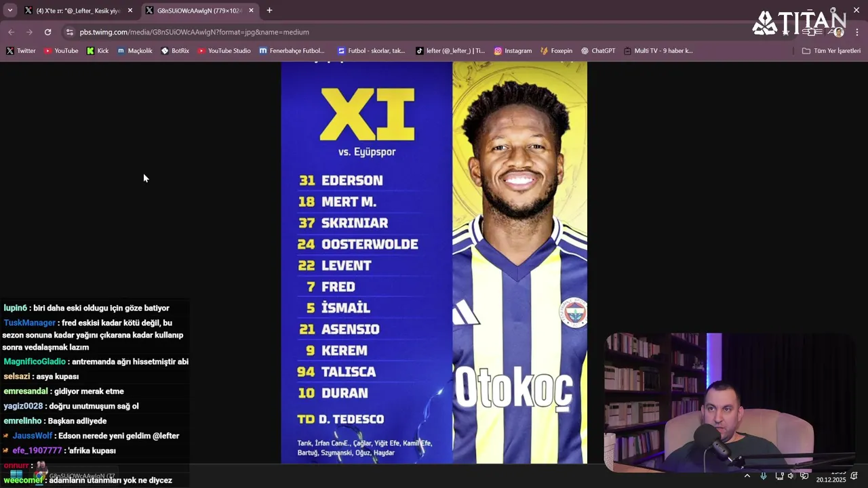The width and height of the screenshot is (868, 488).
Task: Click the 94 TALISCA lineup entry
Action: click(338, 371)
